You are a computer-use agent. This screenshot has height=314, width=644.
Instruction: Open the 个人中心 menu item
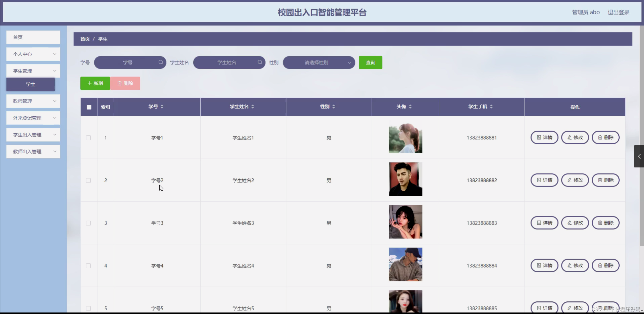pyautogui.click(x=33, y=54)
